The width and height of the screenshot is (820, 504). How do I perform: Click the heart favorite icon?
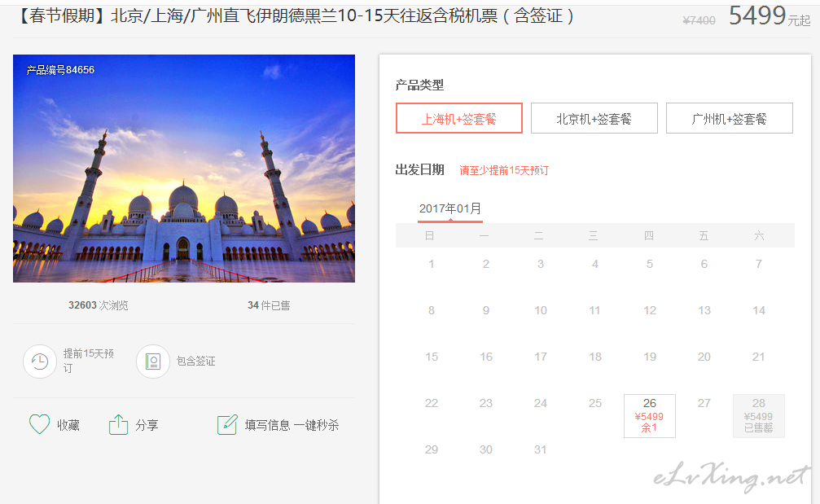[x=39, y=424]
